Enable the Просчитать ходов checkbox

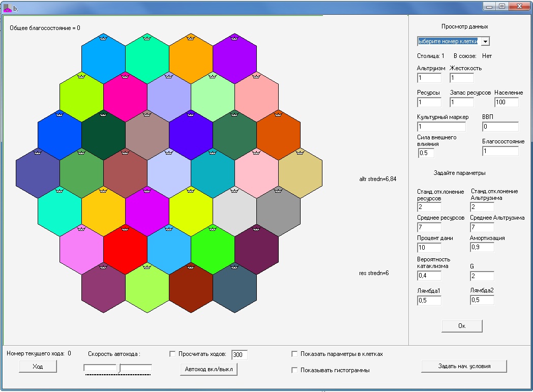(172, 354)
